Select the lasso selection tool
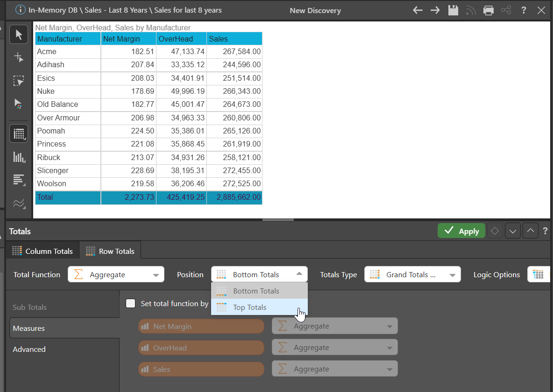 pos(19,81)
